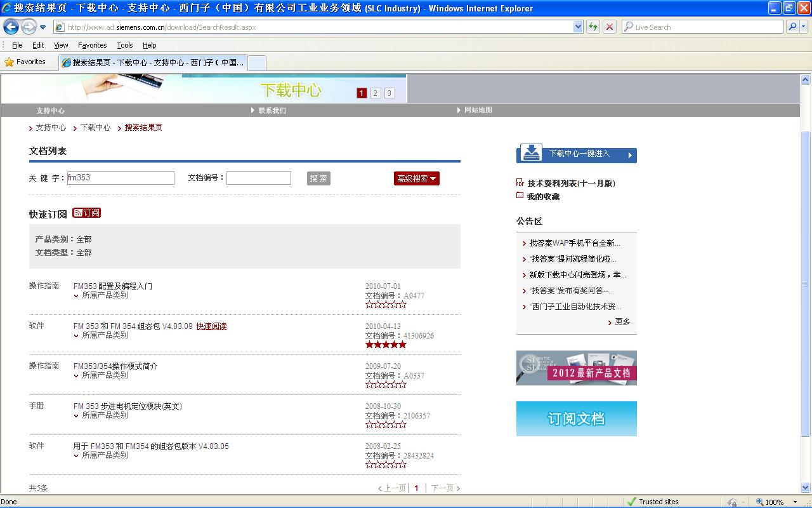This screenshot has height=508, width=812.
Task: Click the 文档编号 document number field
Action: coord(259,178)
